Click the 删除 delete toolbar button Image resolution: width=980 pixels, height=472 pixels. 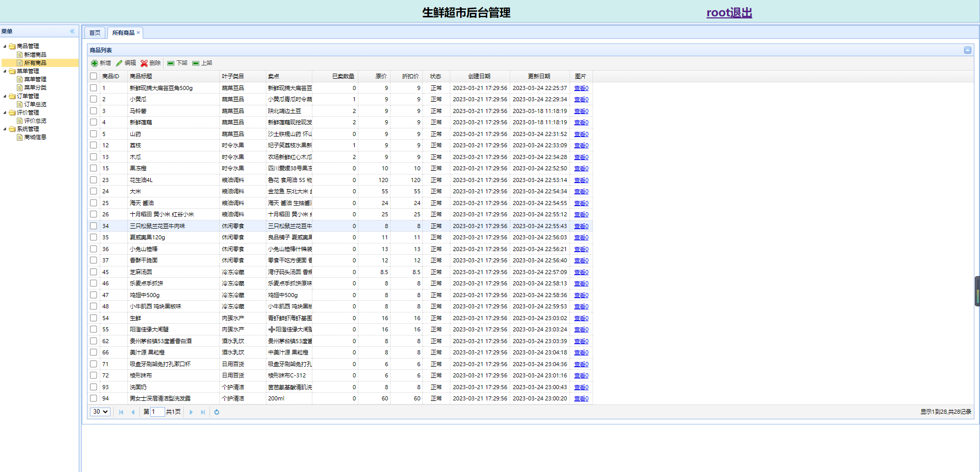151,63
